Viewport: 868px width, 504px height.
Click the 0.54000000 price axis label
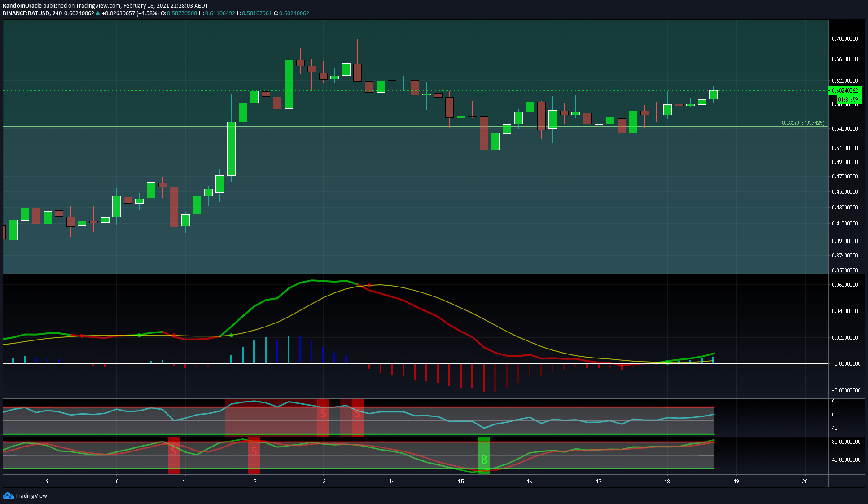tap(845, 129)
